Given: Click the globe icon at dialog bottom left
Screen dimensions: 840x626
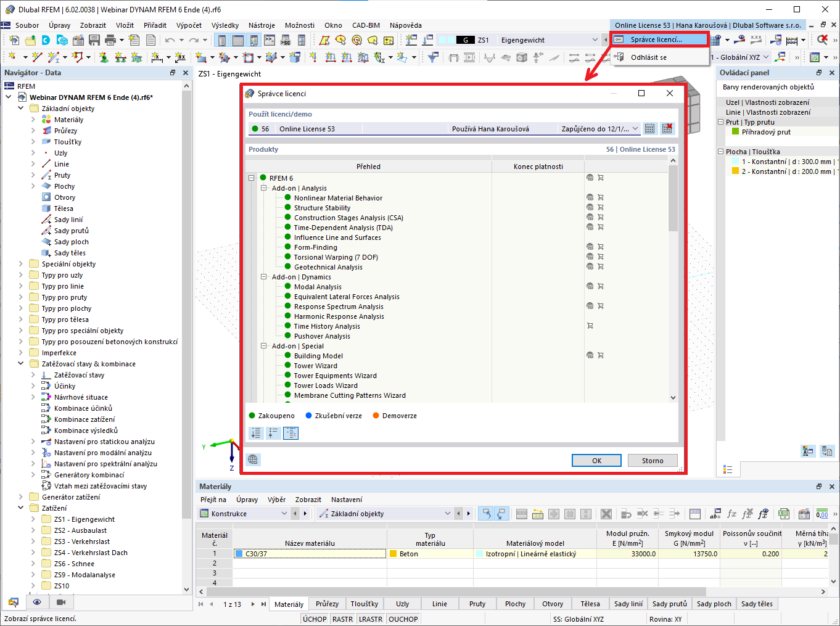Looking at the screenshot, I should (253, 459).
